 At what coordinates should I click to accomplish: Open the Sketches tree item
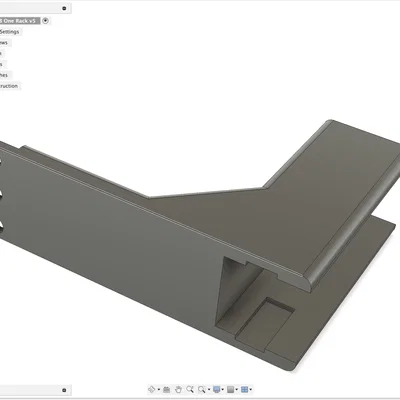click(5, 75)
